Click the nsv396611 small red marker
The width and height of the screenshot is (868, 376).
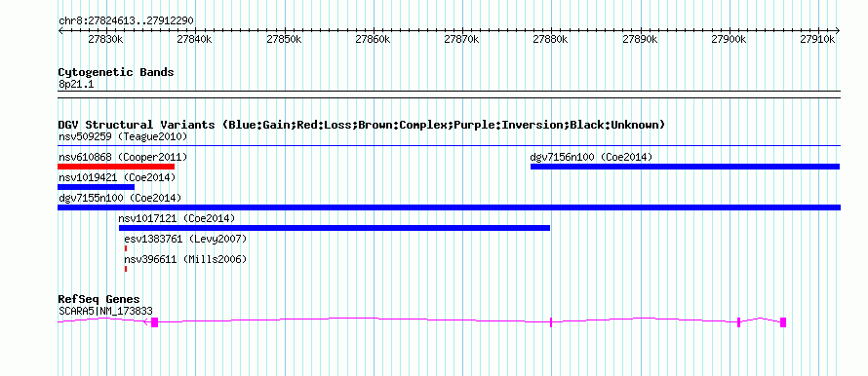126,269
